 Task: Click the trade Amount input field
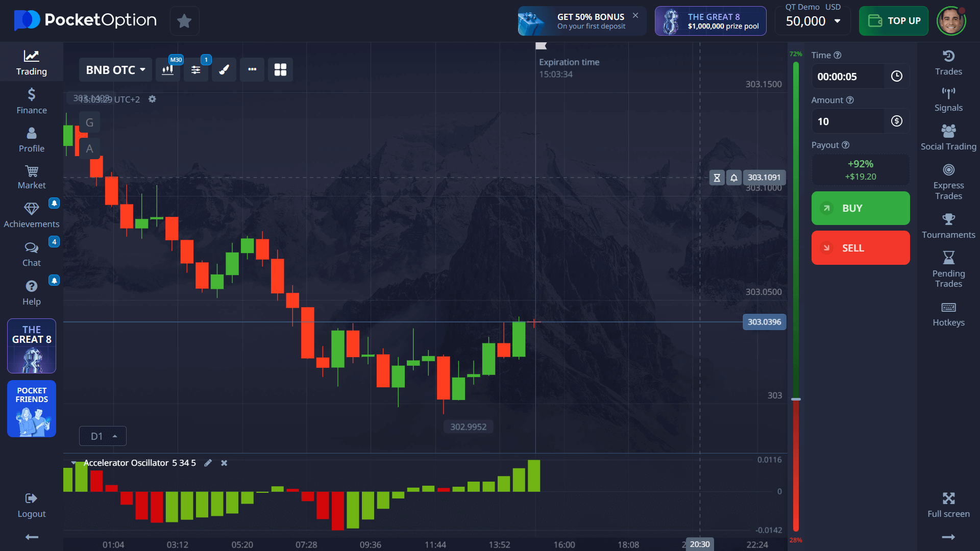pos(847,121)
